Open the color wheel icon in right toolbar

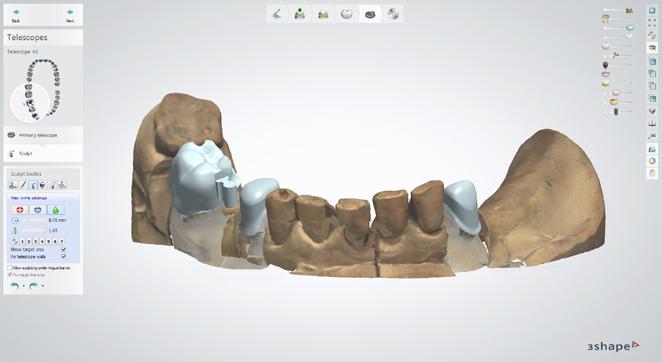652,161
